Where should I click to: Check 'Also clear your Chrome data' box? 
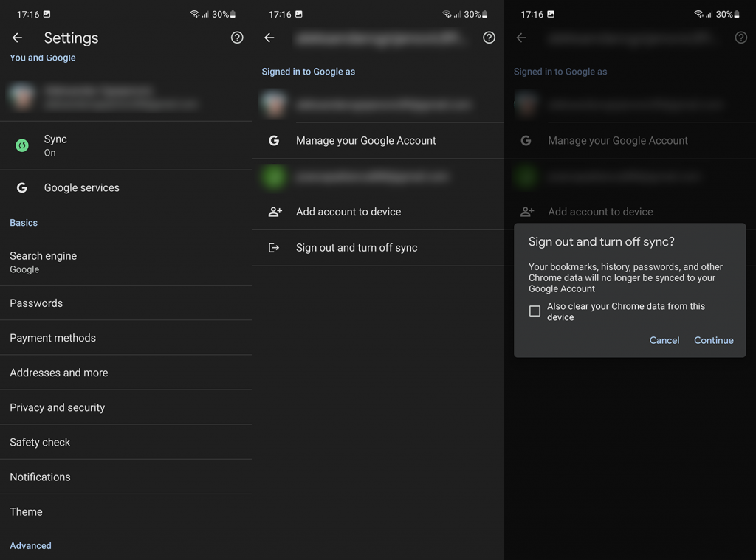[x=535, y=311]
